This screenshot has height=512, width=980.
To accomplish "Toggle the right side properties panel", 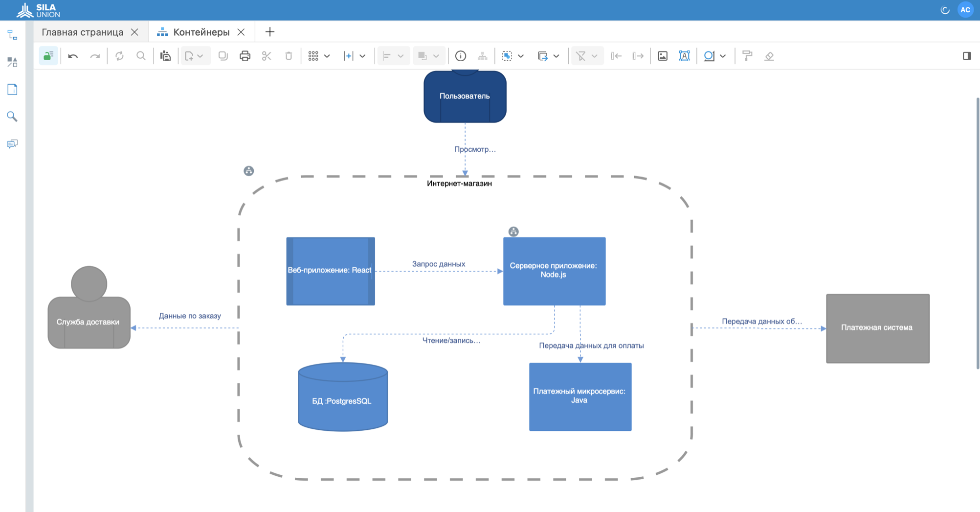I will tap(966, 56).
